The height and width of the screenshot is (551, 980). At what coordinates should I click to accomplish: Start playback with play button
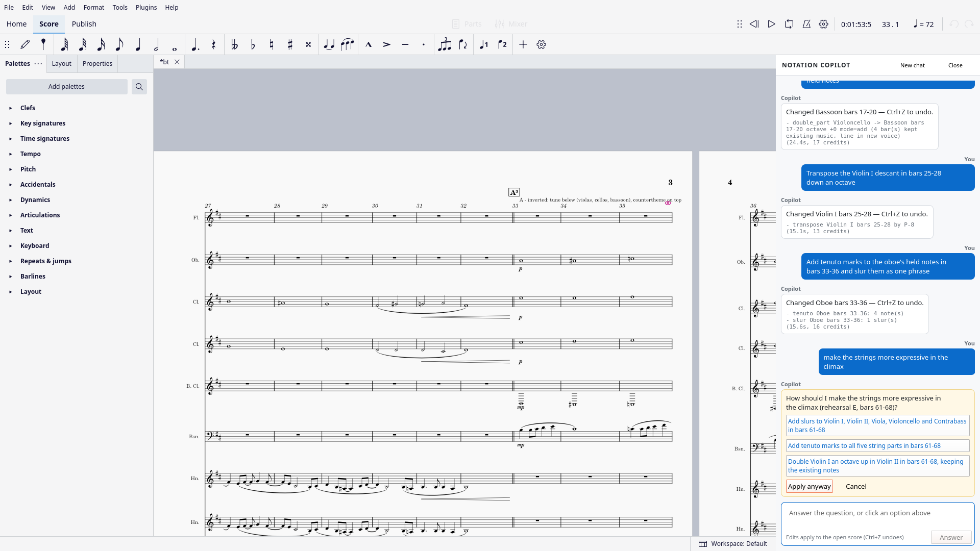(x=772, y=24)
